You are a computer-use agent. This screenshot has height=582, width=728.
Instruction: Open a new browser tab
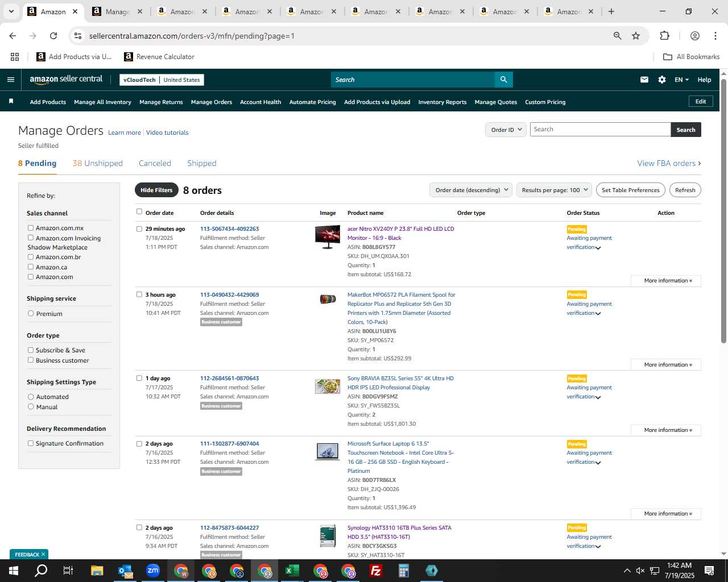[x=611, y=11]
